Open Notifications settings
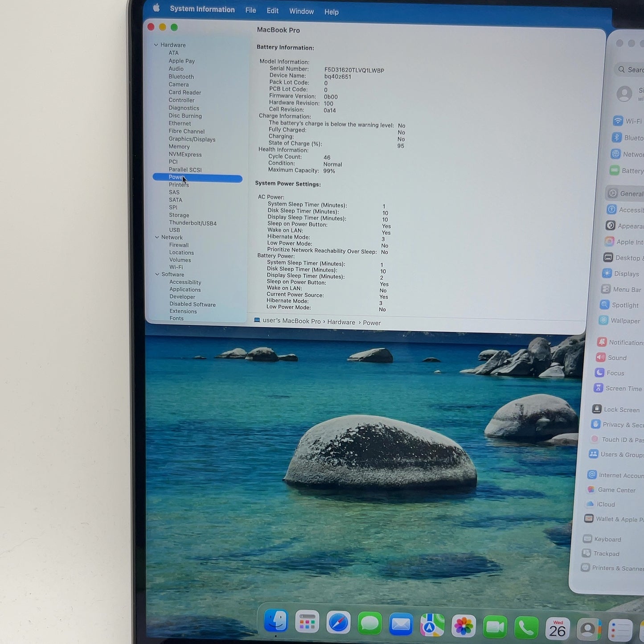Image resolution: width=644 pixels, height=644 pixels. click(620, 342)
